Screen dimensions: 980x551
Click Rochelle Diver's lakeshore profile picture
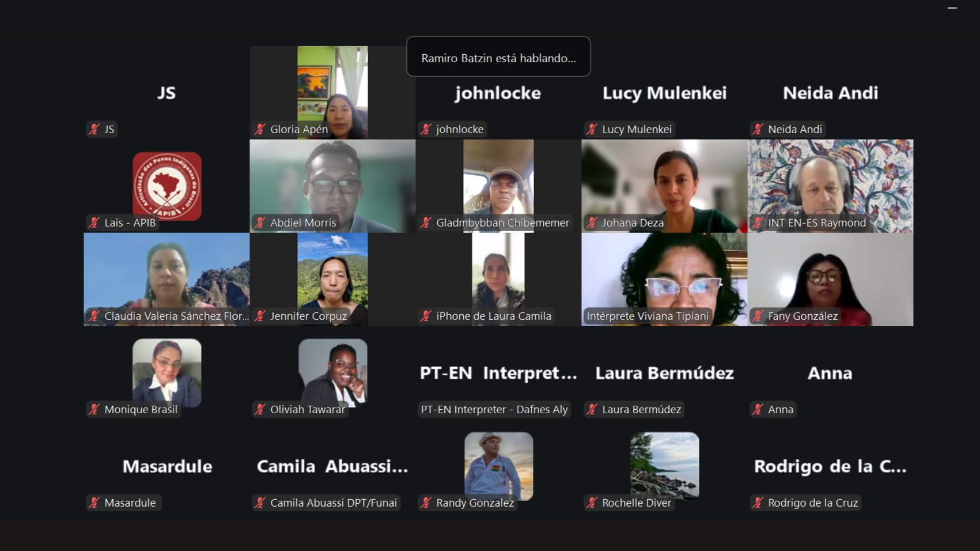[x=665, y=466]
